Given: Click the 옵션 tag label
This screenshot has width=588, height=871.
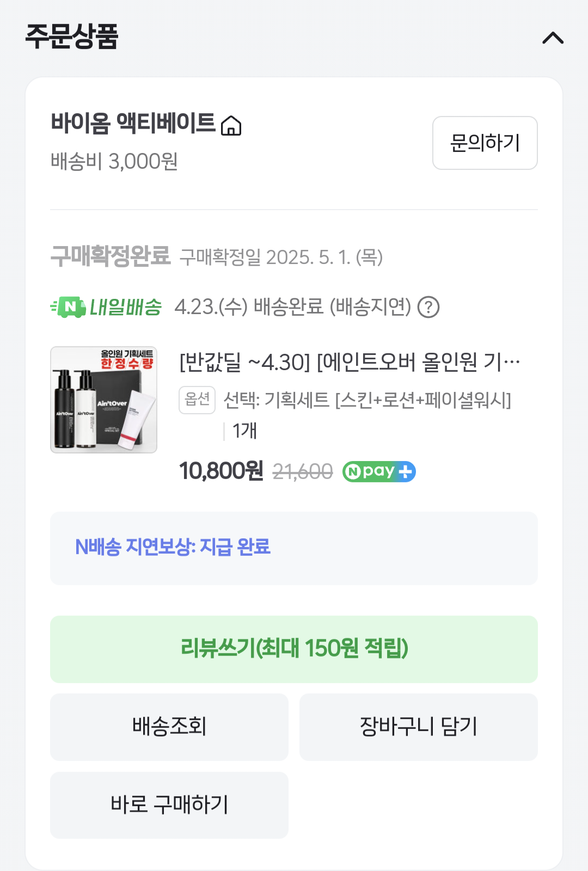Looking at the screenshot, I should click(197, 400).
